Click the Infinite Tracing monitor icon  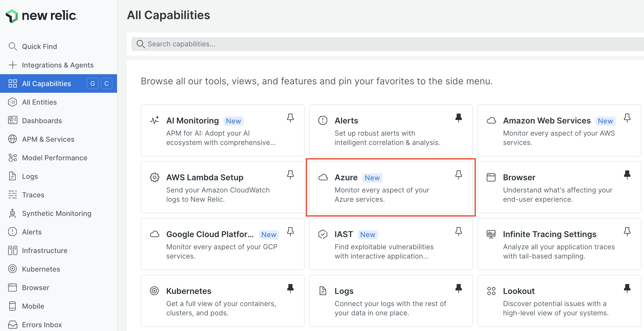(491, 234)
